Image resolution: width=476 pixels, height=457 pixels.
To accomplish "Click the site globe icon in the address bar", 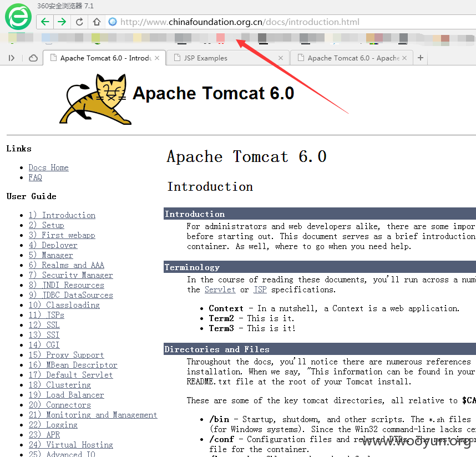I will pyautogui.click(x=113, y=22).
